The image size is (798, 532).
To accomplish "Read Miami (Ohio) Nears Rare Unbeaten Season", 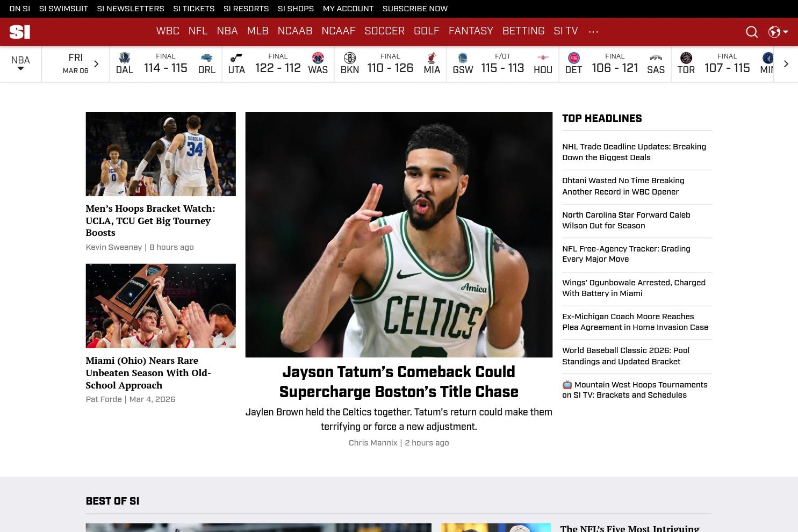I will click(148, 372).
